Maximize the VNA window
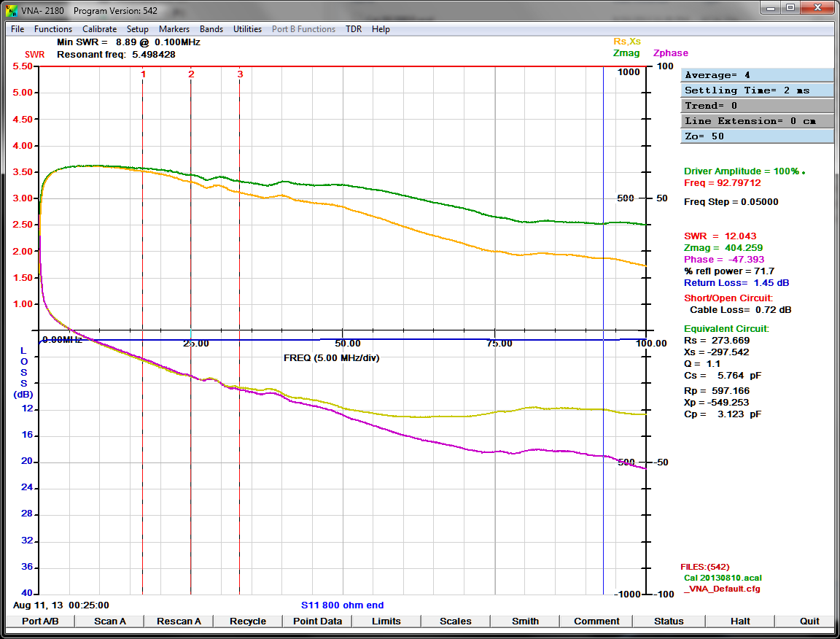 pyautogui.click(x=790, y=8)
